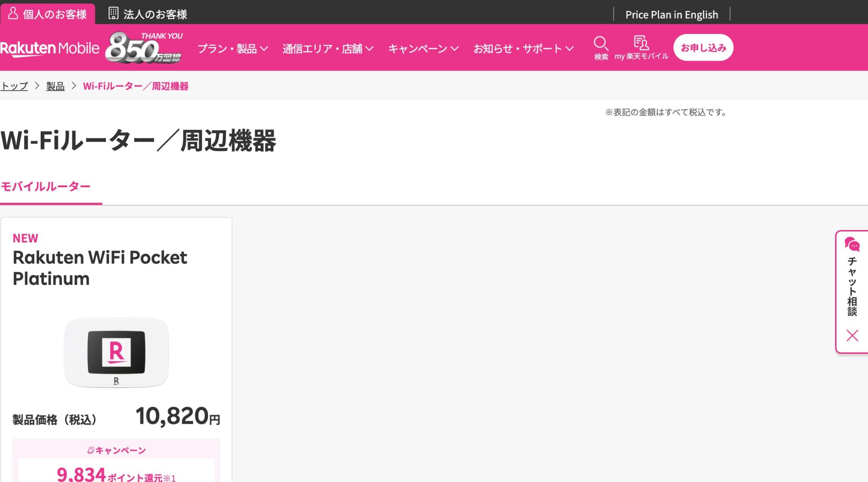This screenshot has height=482, width=868.
Task: Go to the 製品 breadcrumb link
Action: (55, 86)
